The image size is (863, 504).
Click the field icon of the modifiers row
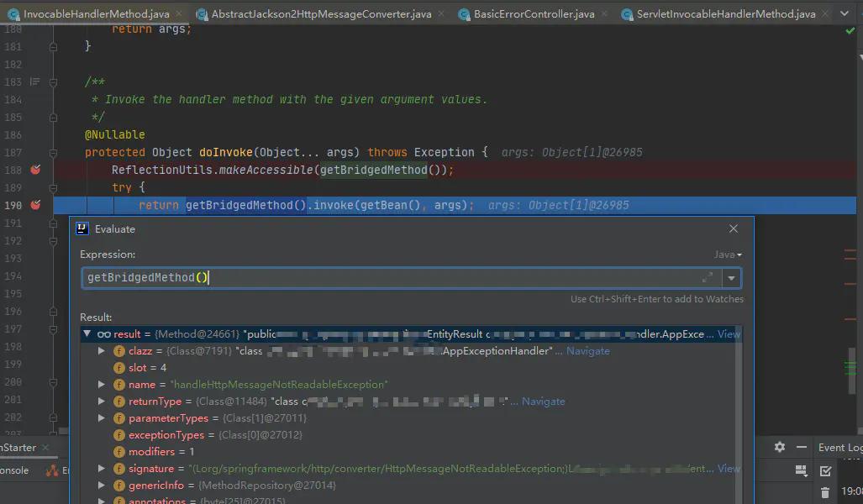118,452
